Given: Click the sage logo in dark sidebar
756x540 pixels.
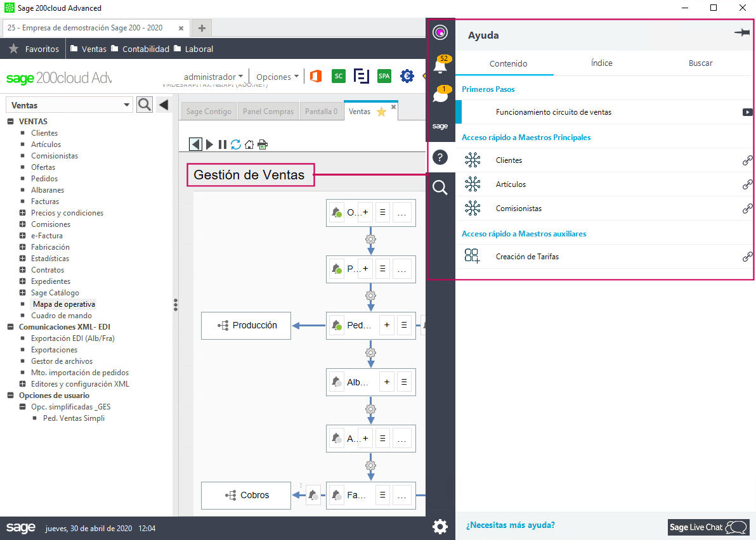Looking at the screenshot, I should [x=440, y=125].
